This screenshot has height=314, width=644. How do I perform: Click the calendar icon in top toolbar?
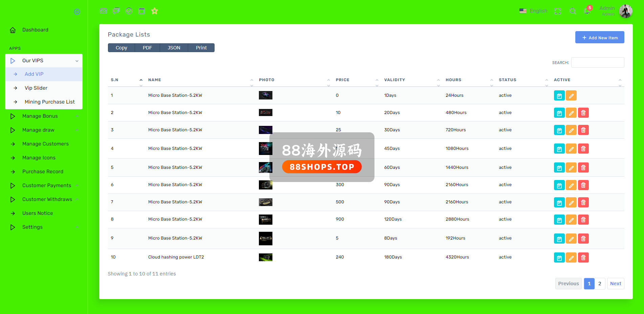[142, 11]
